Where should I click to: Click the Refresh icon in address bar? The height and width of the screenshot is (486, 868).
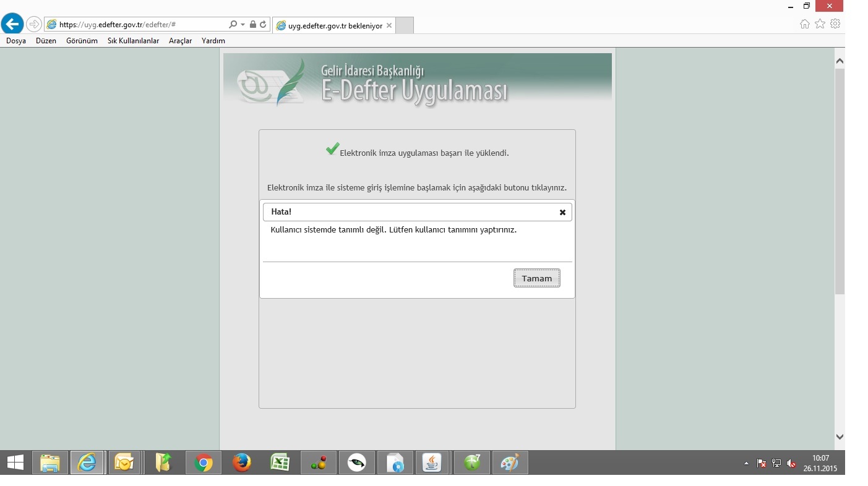[x=263, y=25]
